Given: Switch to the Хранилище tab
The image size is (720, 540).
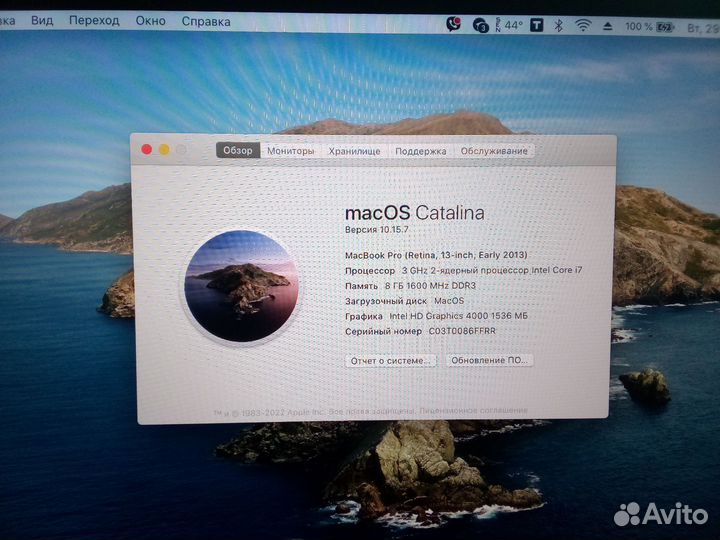Looking at the screenshot, I should coord(354,151).
